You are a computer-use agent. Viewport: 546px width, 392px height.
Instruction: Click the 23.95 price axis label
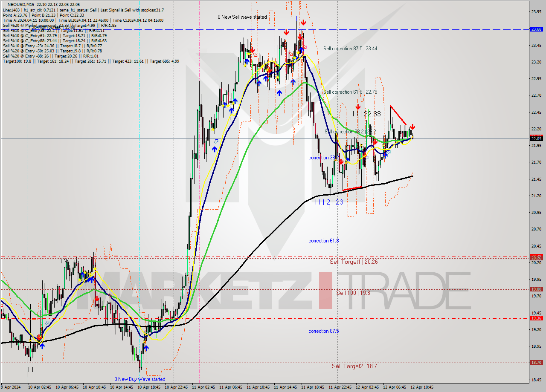536,12
